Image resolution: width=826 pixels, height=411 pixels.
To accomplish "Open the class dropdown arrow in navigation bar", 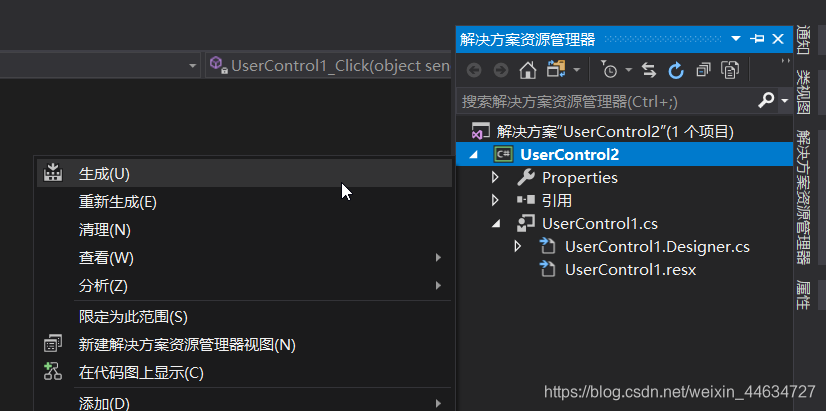I will (192, 66).
